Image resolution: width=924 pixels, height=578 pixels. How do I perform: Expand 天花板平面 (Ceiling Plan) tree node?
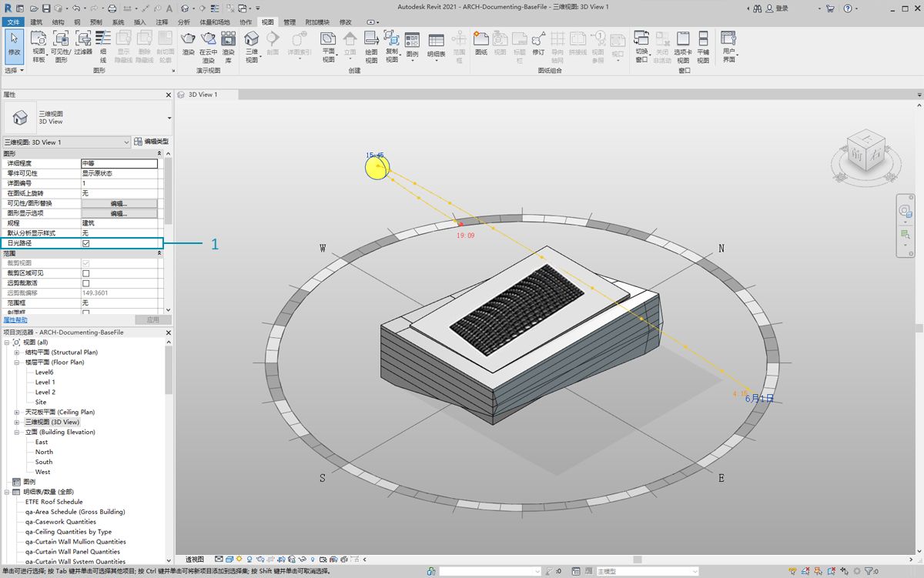[x=17, y=413]
